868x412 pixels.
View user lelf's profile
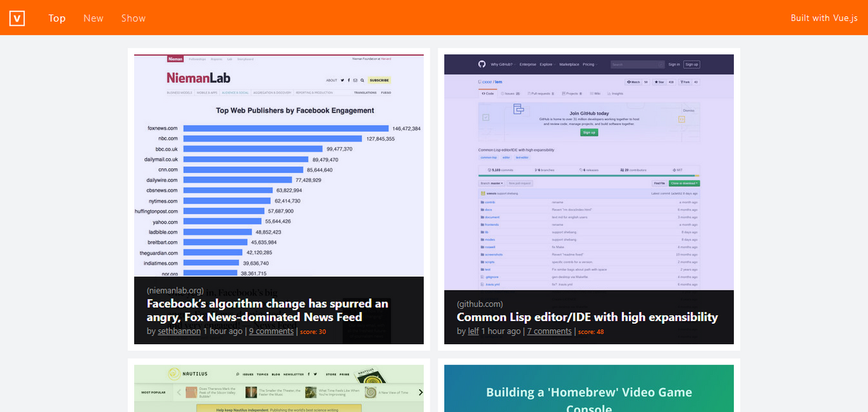coord(473,331)
